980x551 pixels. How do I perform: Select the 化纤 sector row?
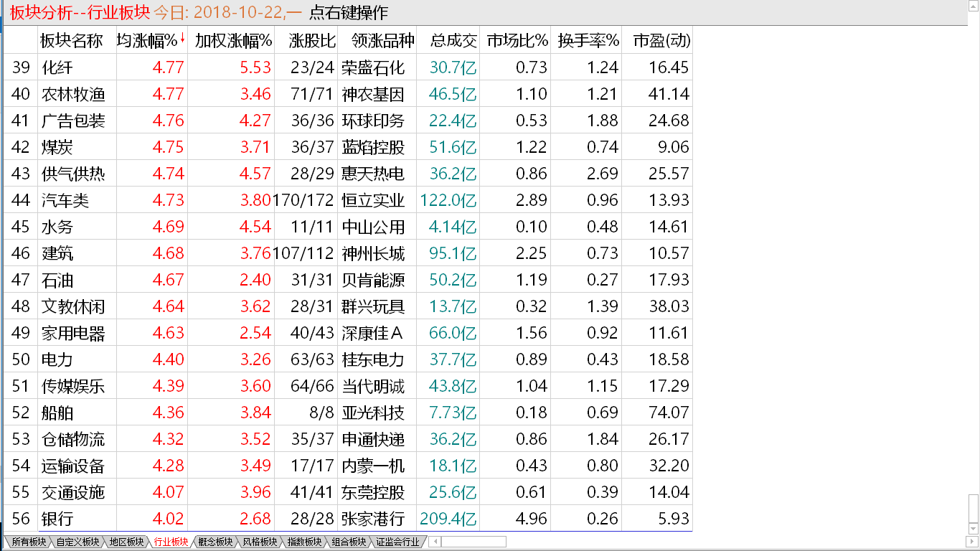click(348, 67)
